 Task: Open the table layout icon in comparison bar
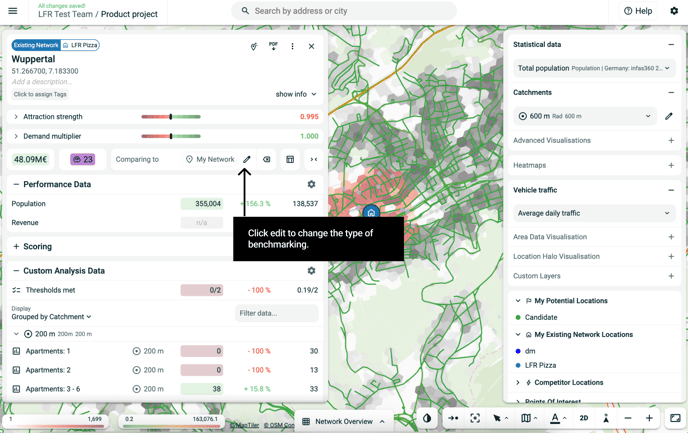pos(290,160)
